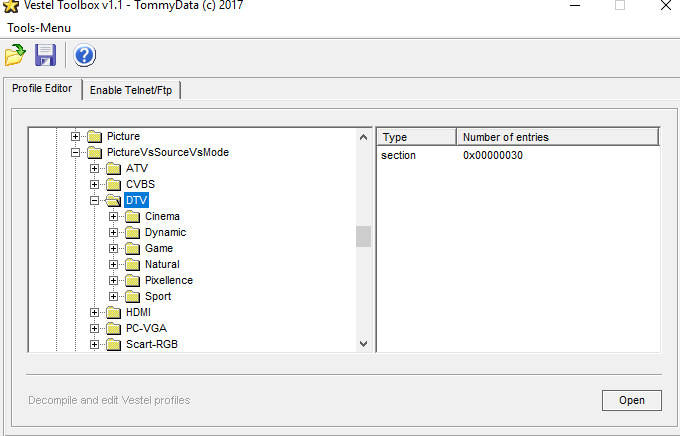Click the Type column header

416,137
